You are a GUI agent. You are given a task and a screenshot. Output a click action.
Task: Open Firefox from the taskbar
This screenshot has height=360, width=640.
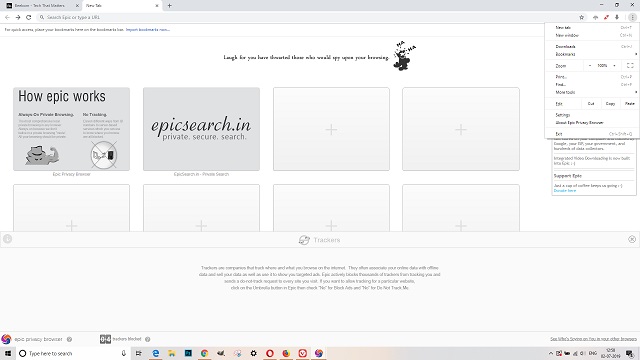286,353
